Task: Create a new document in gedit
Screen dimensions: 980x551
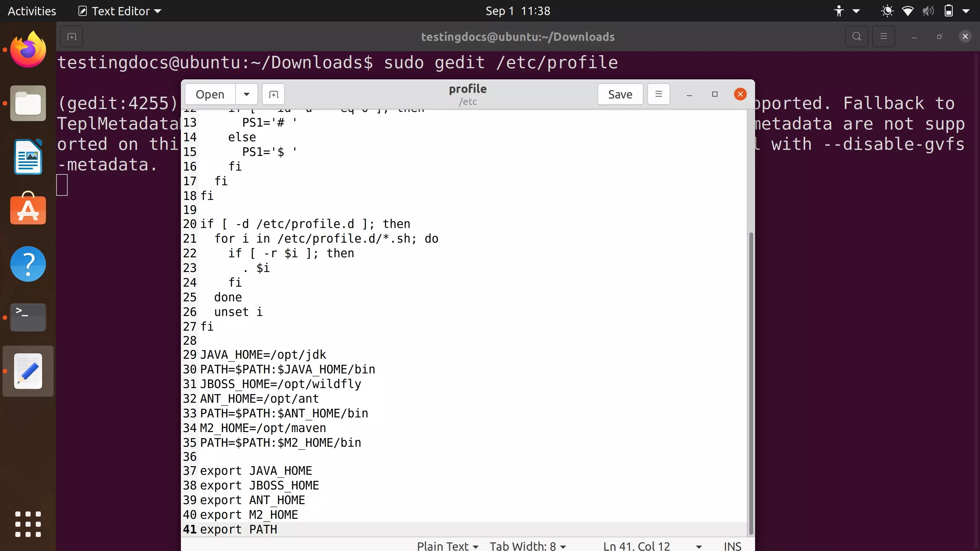Action: 273,94
